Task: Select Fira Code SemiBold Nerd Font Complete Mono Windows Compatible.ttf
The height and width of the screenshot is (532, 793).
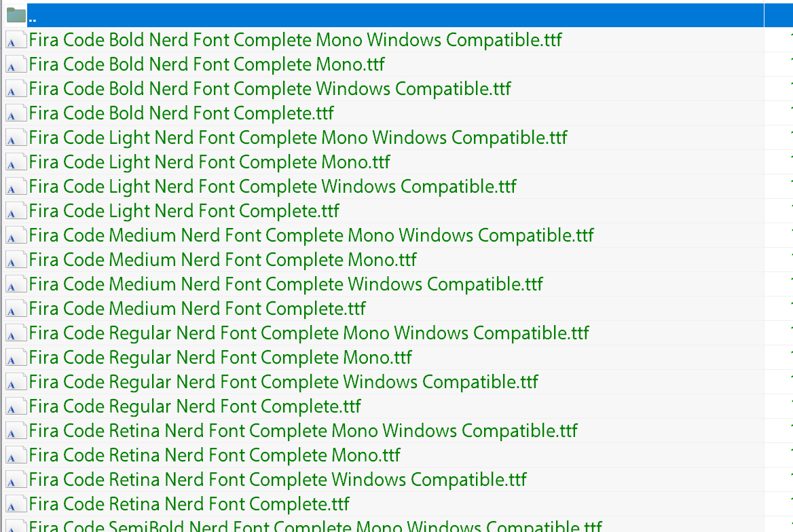Action: point(316,527)
